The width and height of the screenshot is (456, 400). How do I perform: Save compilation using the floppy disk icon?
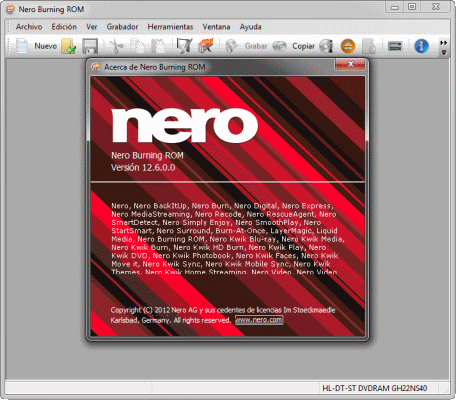coord(90,46)
